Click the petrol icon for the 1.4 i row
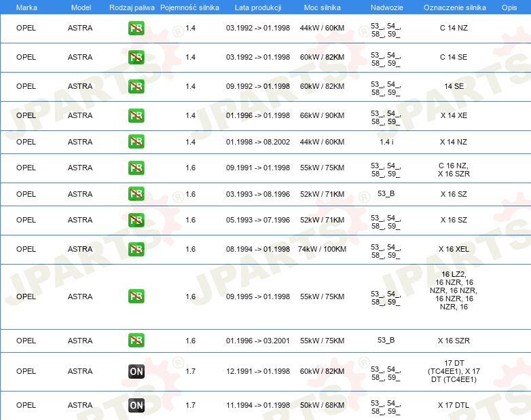 136,141
